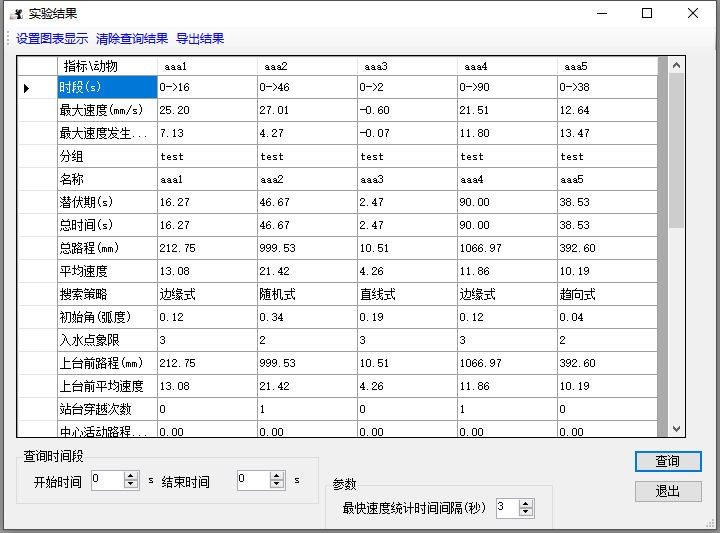
Task: Click the 1066.97 cell in 总路程 row
Action: coord(507,248)
